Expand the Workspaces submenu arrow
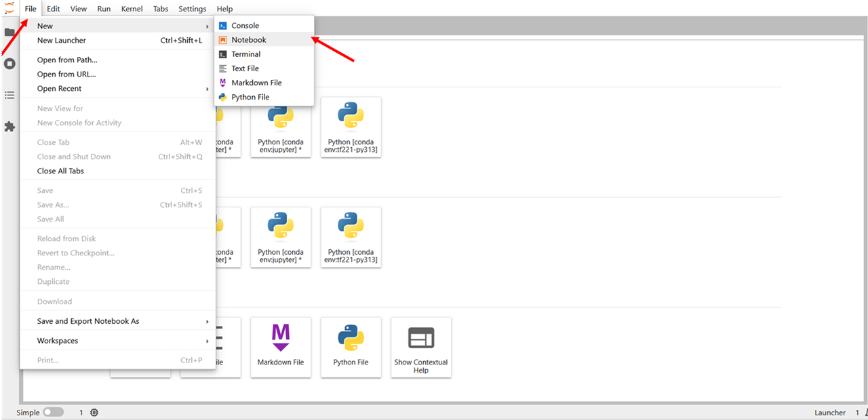868x420 pixels. click(x=208, y=341)
